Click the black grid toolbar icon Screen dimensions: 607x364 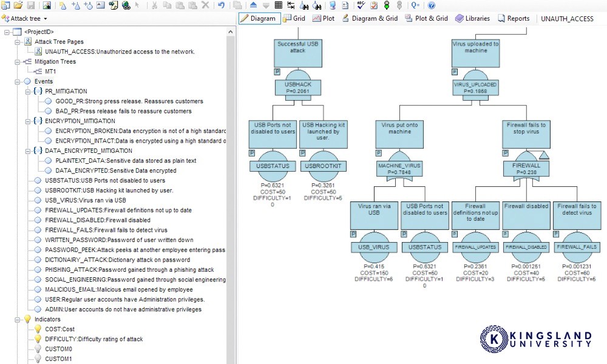pyautogui.click(x=279, y=5)
